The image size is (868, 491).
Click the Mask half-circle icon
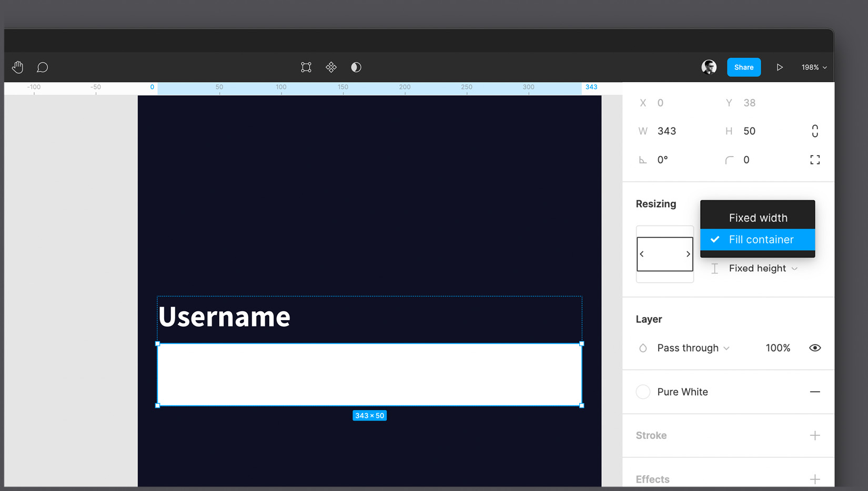pyautogui.click(x=356, y=67)
